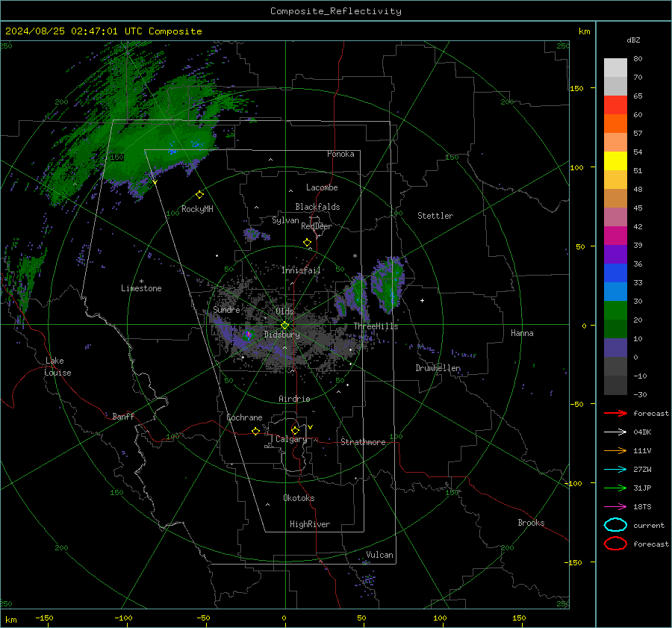Click the white 04DK arrow in legend
The width and height of the screenshot is (672, 628).
click(615, 432)
